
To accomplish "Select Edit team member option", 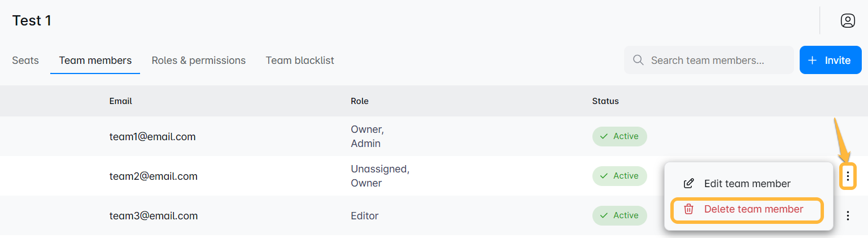I will [x=747, y=184].
